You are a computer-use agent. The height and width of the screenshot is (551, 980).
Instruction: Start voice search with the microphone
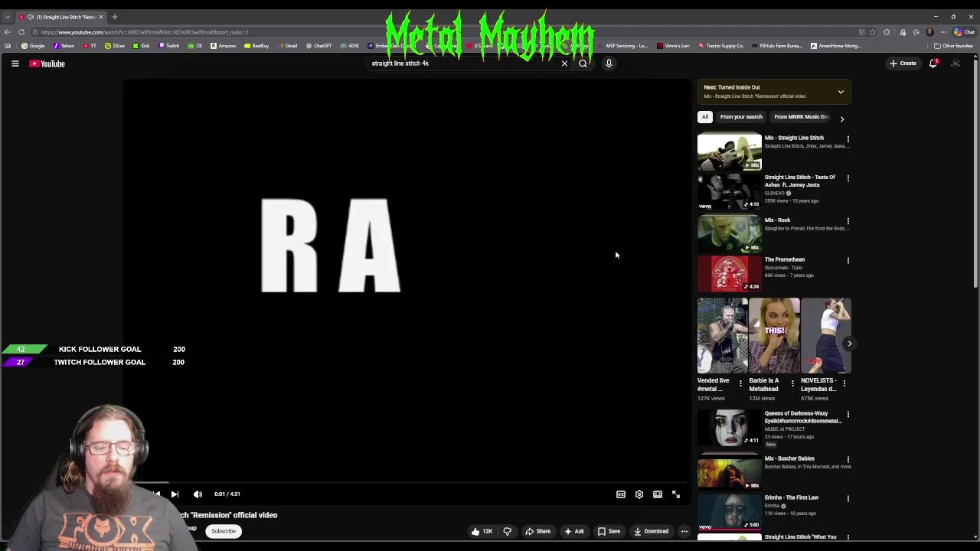tap(609, 64)
